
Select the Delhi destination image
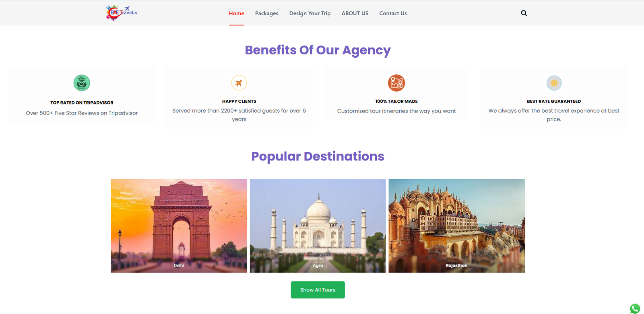179,226
